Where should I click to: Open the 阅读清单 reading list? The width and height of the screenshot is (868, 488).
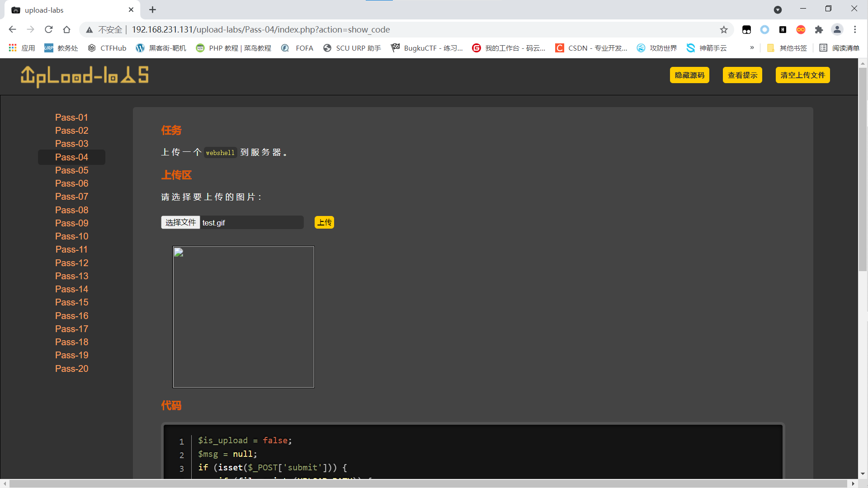[840, 48]
